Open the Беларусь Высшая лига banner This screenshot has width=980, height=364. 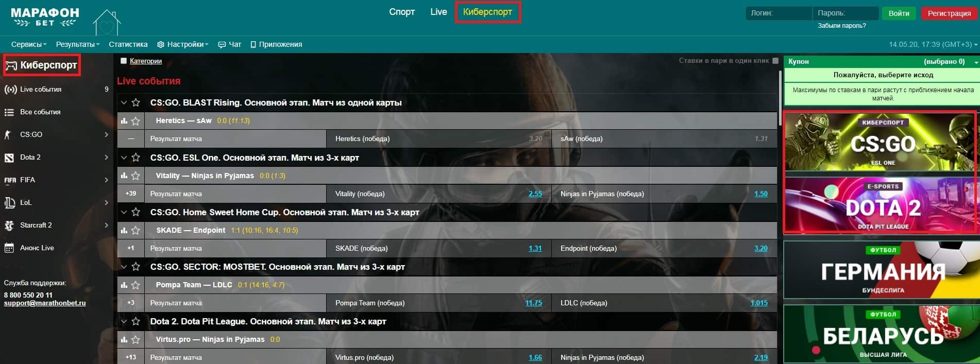(x=882, y=334)
